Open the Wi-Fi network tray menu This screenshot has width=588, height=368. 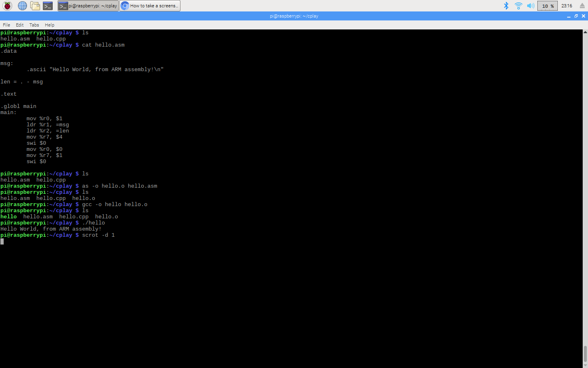pyautogui.click(x=518, y=6)
